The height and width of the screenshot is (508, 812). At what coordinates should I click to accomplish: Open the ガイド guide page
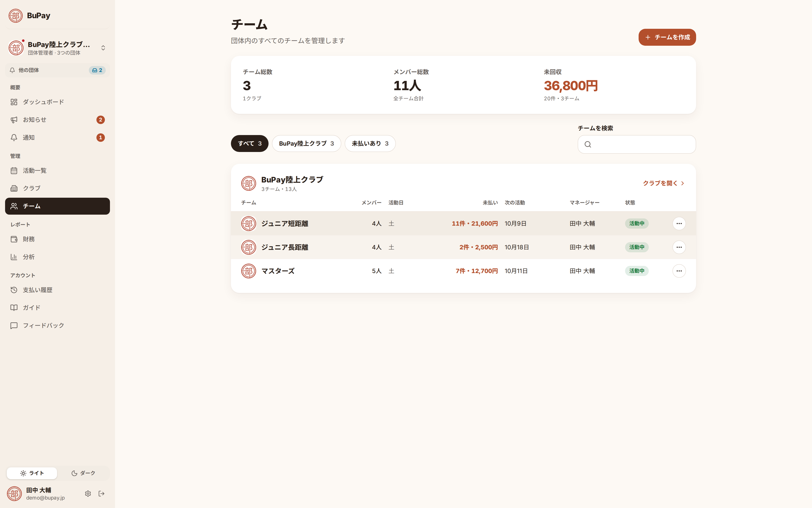[x=57, y=308]
